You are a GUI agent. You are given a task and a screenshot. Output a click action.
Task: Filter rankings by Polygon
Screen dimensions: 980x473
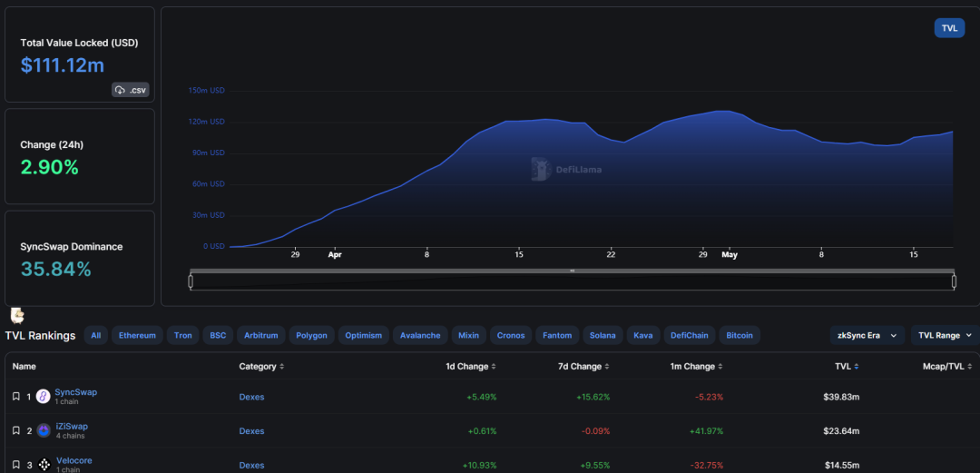click(x=312, y=335)
